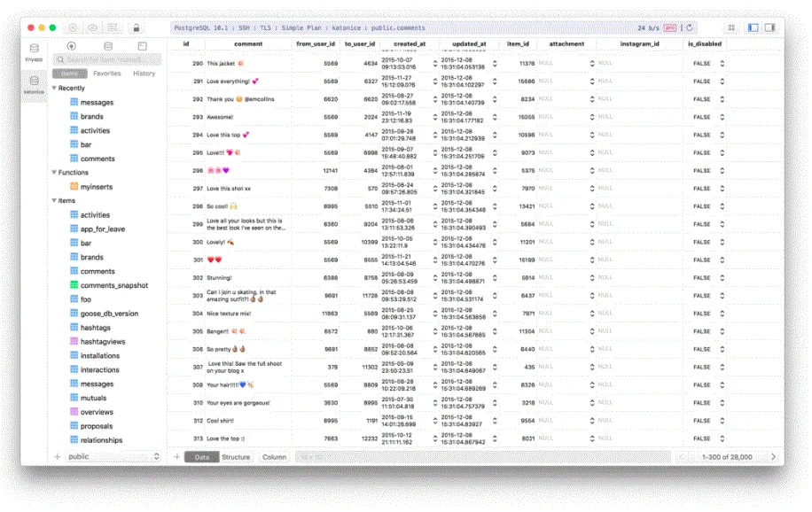Click the hashtags table icon
The width and height of the screenshot is (812, 512).
coord(74,328)
